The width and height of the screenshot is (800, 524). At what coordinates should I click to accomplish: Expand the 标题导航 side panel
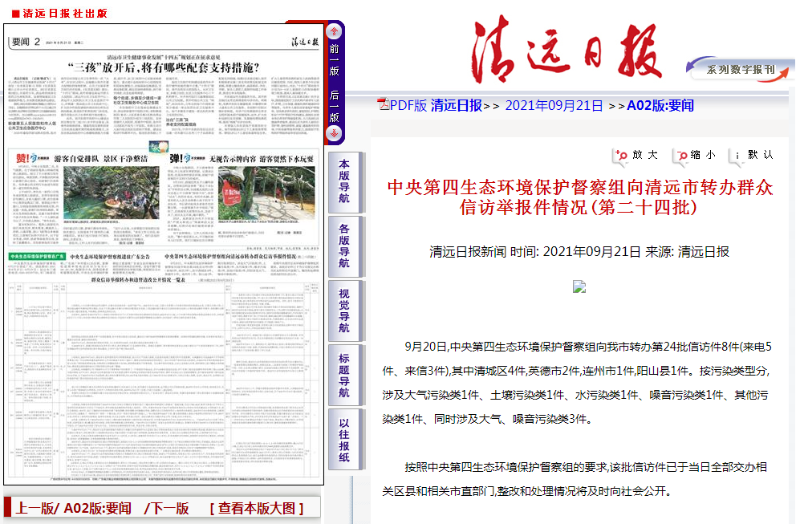pos(344,374)
